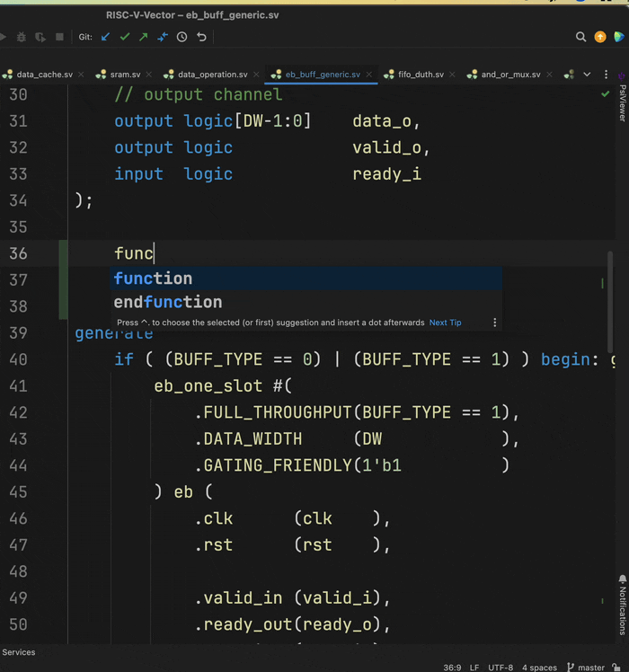This screenshot has width=629, height=672.
Task: Click the orange IDE update icon
Action: click(x=600, y=37)
